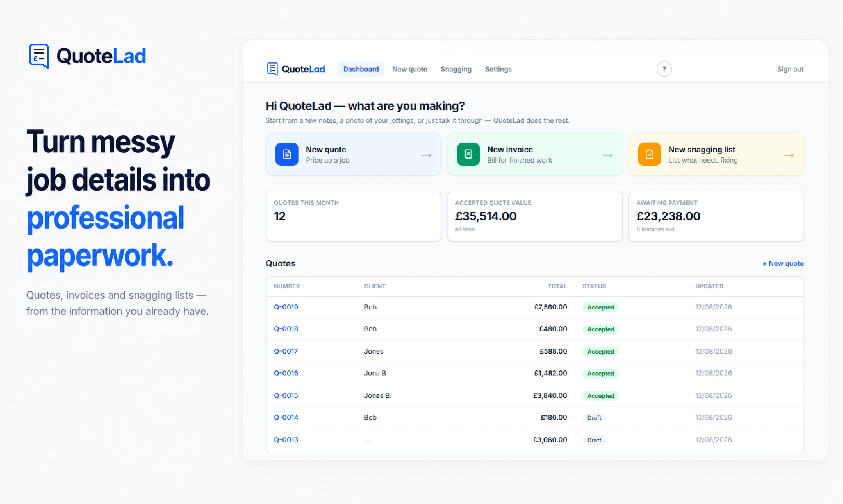This screenshot has height=504, width=843.
Task: Click the arrow on the New invoice card
Action: 608,155
